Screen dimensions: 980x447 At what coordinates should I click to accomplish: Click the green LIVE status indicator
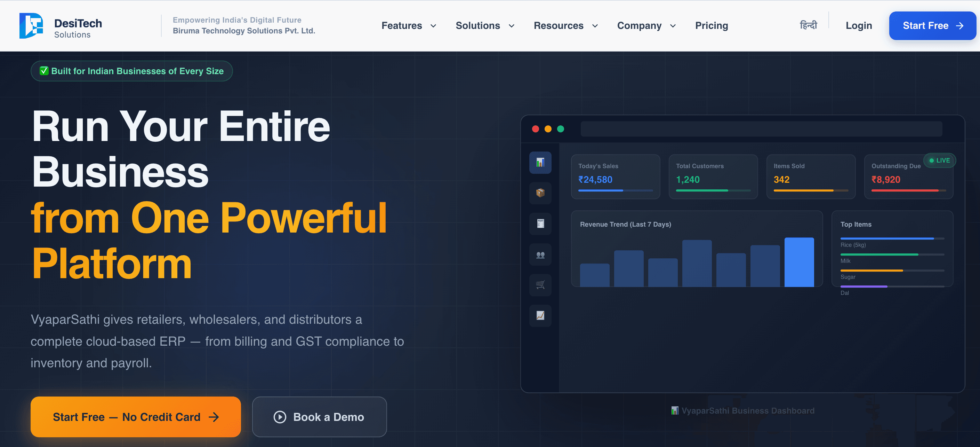(x=939, y=160)
